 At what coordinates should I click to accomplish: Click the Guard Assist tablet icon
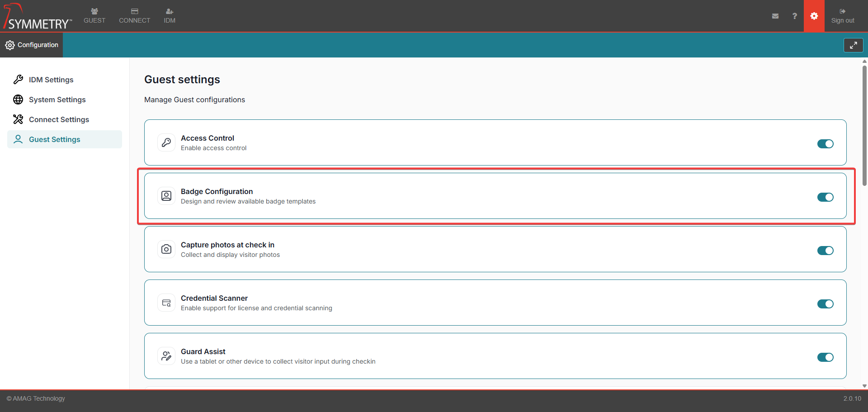pyautogui.click(x=166, y=355)
